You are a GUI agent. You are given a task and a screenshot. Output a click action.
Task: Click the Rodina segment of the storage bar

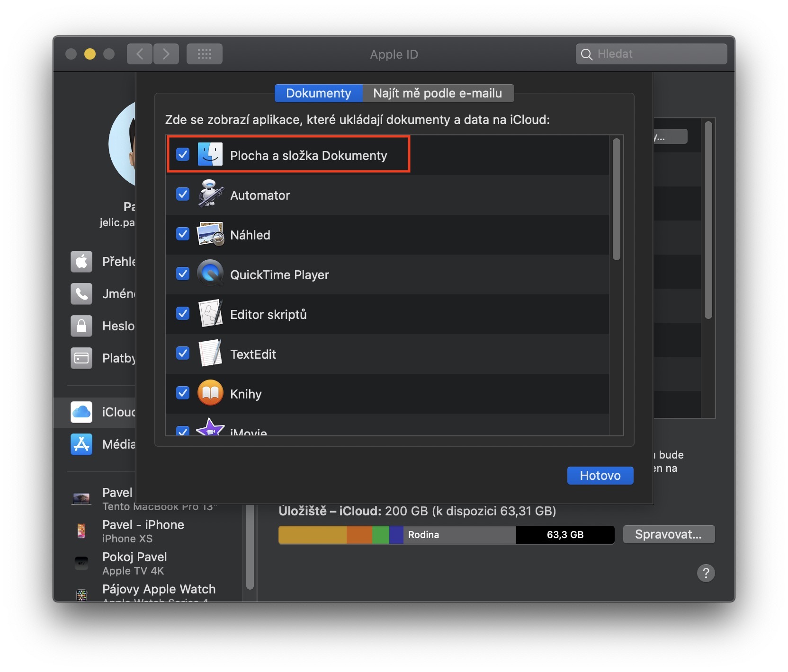(x=459, y=535)
